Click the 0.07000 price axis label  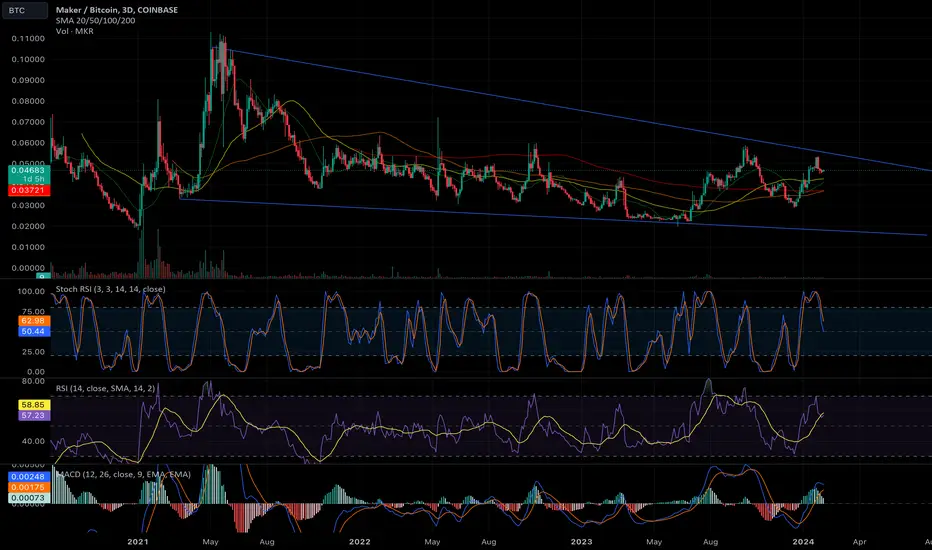28,122
